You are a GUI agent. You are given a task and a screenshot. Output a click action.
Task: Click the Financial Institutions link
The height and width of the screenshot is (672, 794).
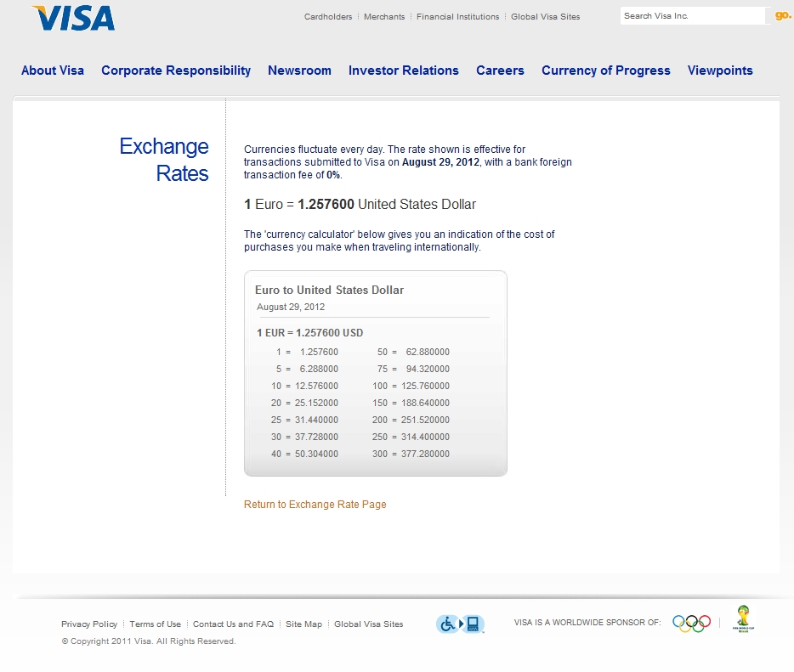457,17
